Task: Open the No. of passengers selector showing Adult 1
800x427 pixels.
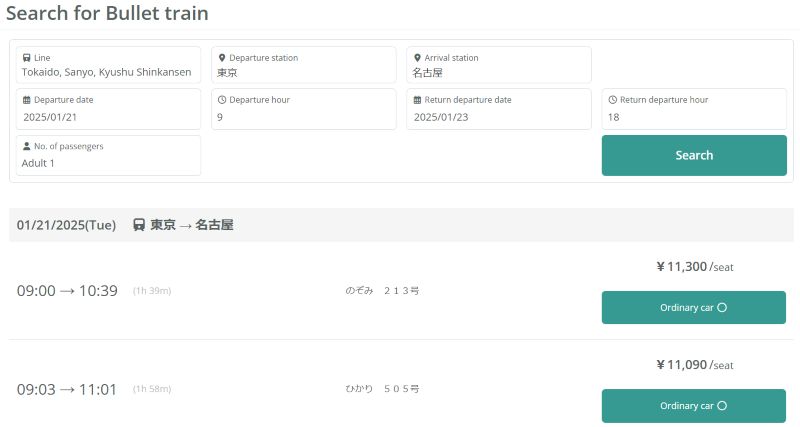Action: click(108, 155)
